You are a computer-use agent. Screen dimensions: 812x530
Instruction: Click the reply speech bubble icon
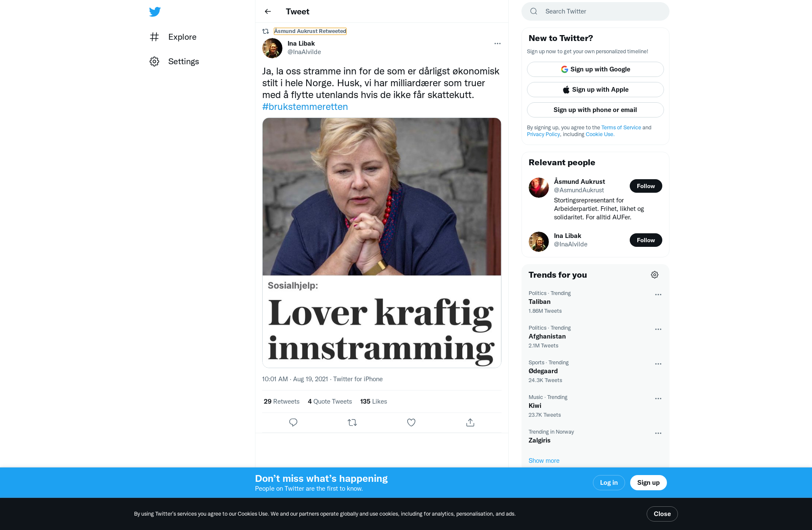[x=293, y=422]
